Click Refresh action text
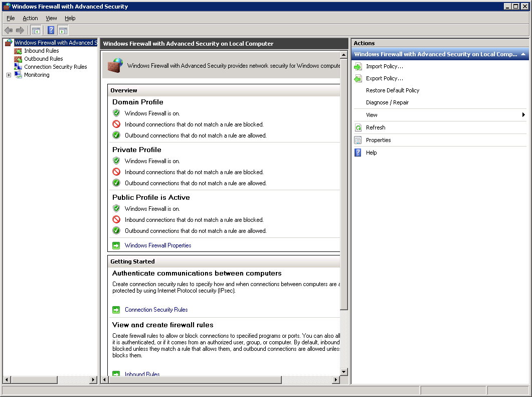Viewport: 532px width, 397px height. [x=376, y=127]
